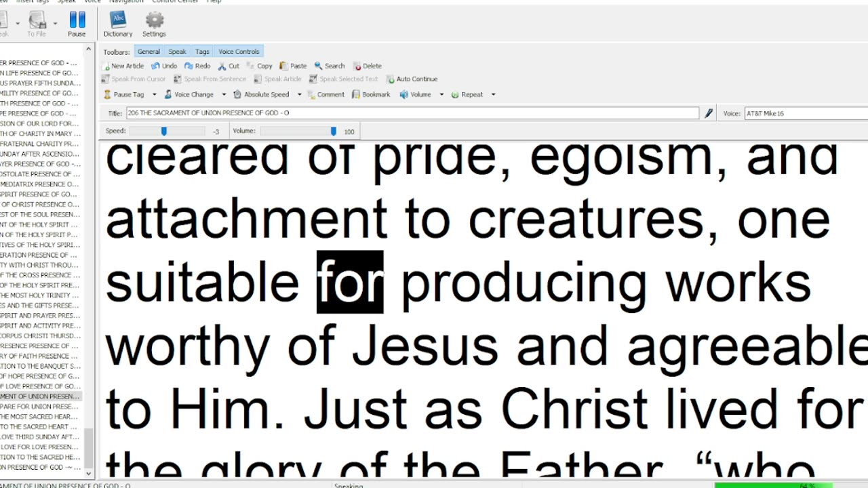Image resolution: width=868 pixels, height=488 pixels.
Task: Insert a Volume tag
Action: (415, 94)
